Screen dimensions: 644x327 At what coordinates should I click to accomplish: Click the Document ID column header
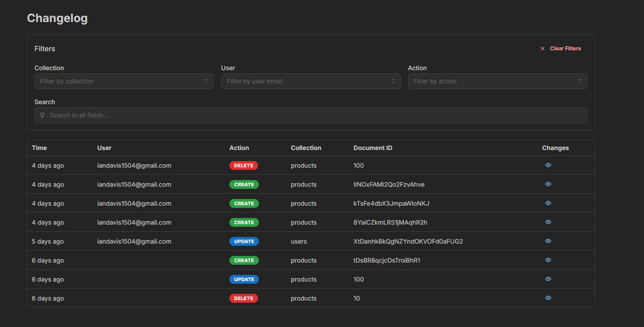[372, 148]
